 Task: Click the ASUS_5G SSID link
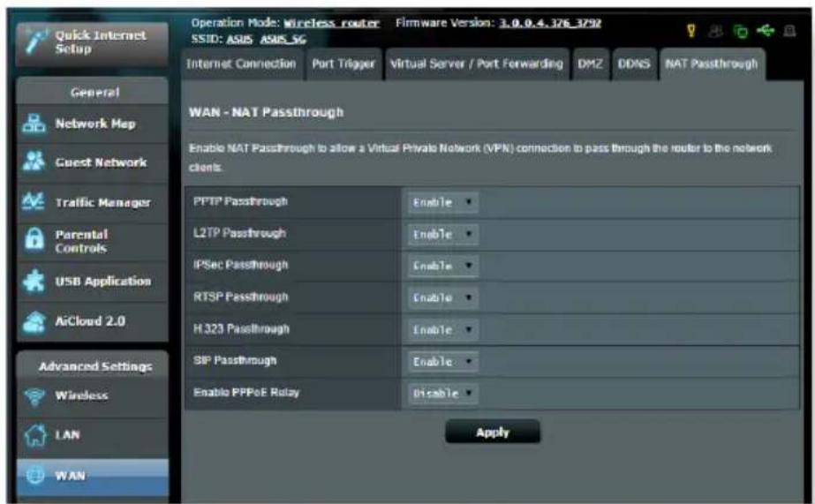[283, 40]
